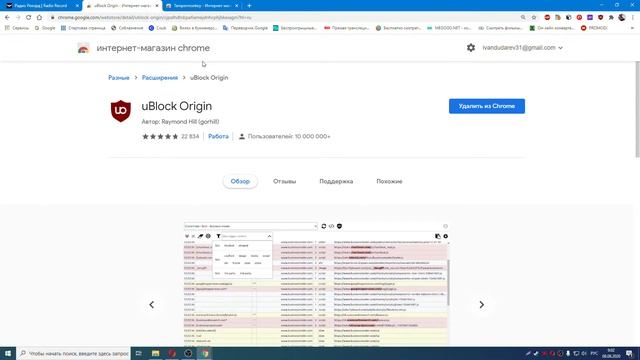Show more bookmarks with the chevron
640x360 pixels.
(632, 28)
